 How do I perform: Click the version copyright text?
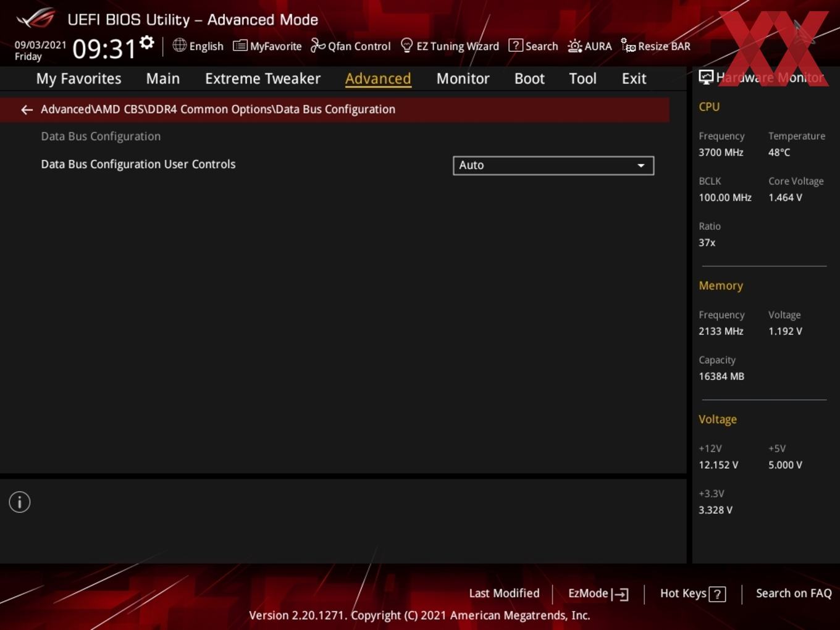419,616
